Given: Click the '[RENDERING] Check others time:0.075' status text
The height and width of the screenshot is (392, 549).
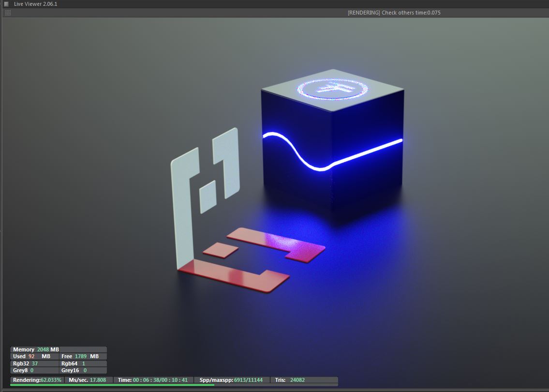Looking at the screenshot, I should coord(394,13).
